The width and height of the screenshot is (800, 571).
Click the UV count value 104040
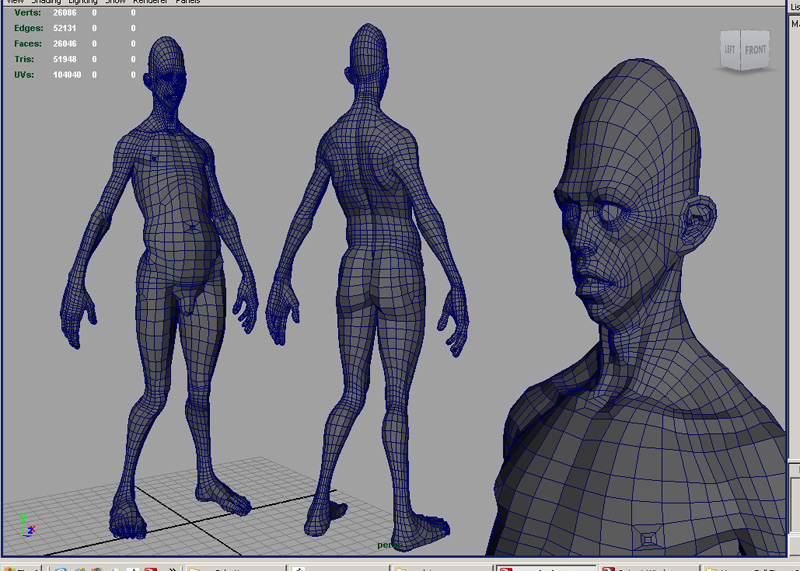pos(67,75)
